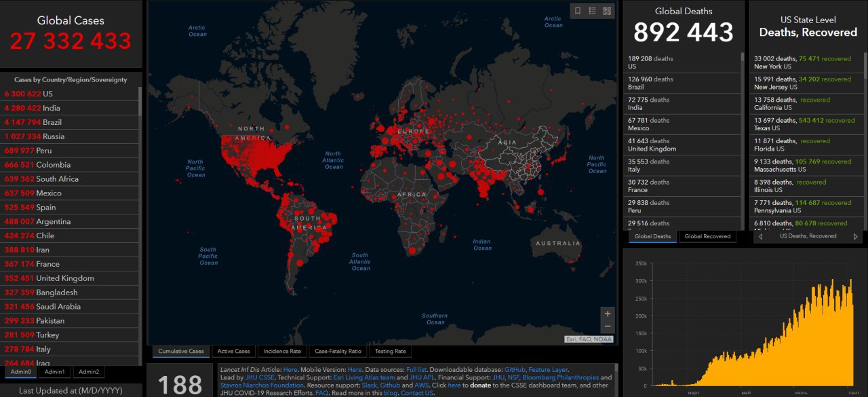
Task: Open Esri Living Atlas team link
Action: (x=364, y=377)
